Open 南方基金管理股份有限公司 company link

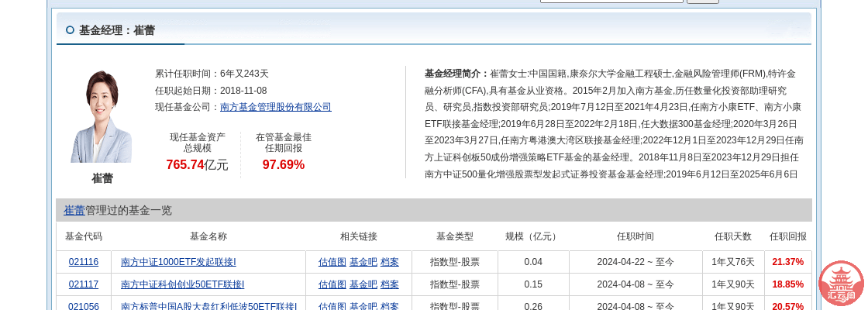[276, 108]
